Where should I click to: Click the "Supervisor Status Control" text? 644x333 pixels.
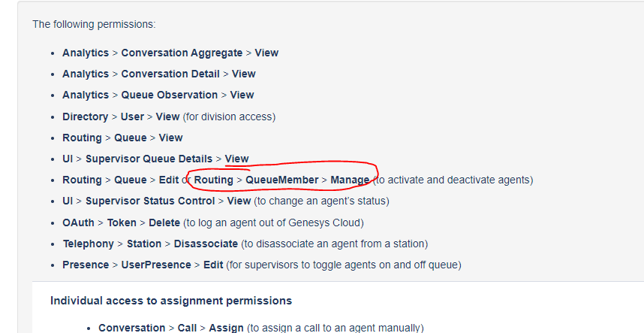[x=150, y=201]
